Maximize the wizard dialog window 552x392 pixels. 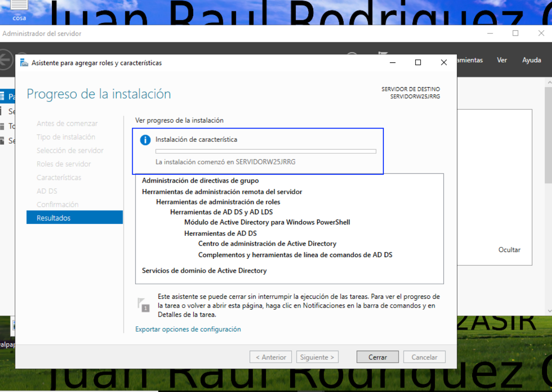click(418, 62)
